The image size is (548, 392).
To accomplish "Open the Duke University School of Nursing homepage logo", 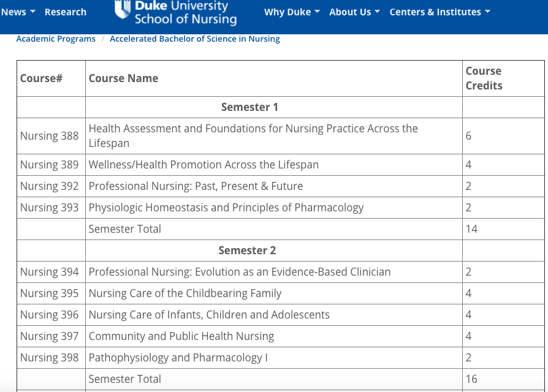I will pyautogui.click(x=185, y=12).
